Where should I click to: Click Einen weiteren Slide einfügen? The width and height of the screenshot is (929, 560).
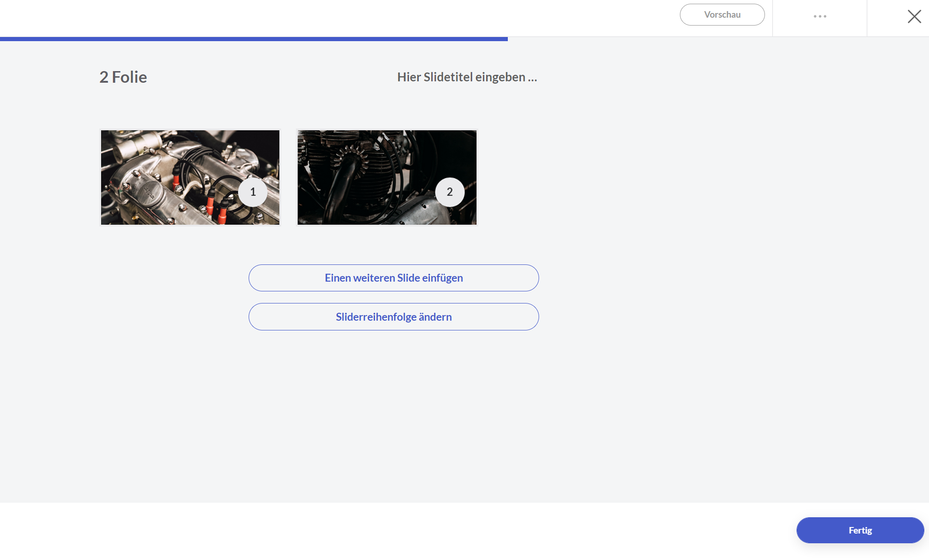pyautogui.click(x=394, y=278)
